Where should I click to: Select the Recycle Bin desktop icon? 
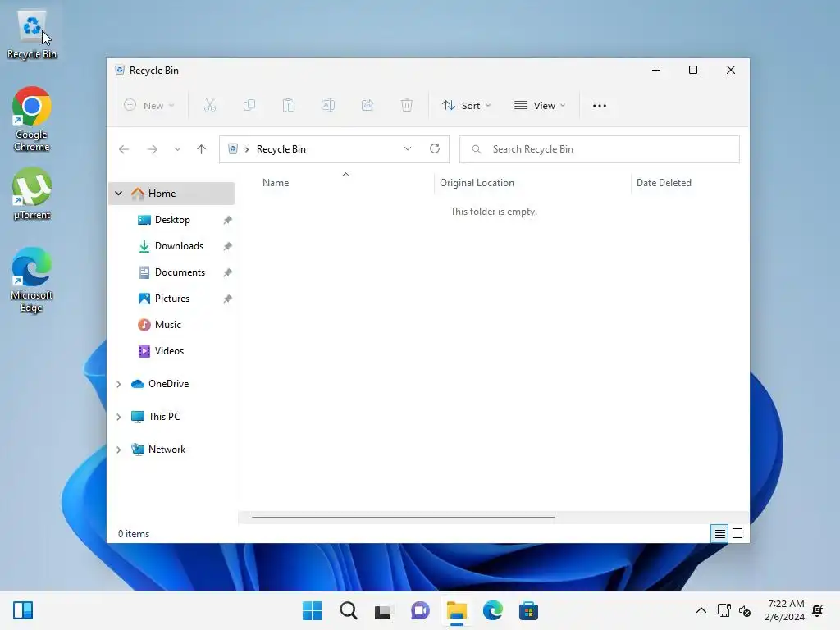pyautogui.click(x=32, y=34)
